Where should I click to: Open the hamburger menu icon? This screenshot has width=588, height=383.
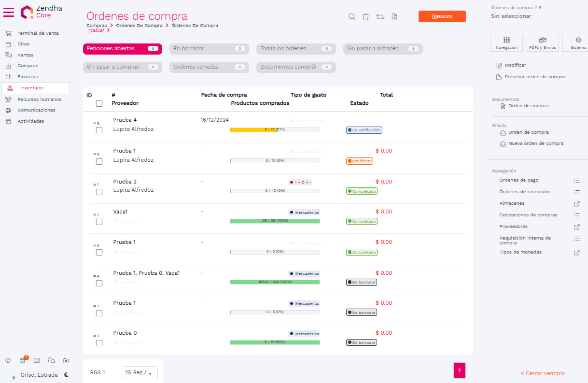click(9, 12)
